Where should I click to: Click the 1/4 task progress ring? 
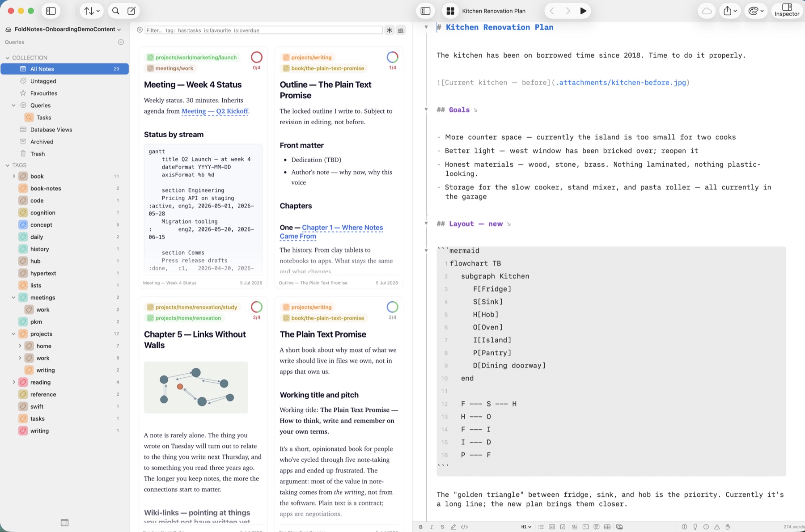point(392,57)
